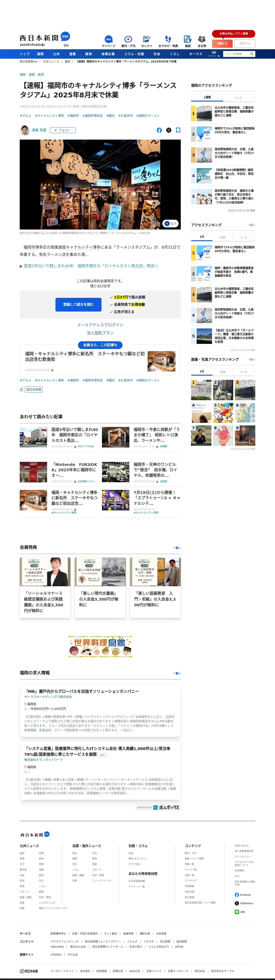Screen dimensions: 275x980
Task: Select 福岡ランキング 1週間 tab
Action: (x=207, y=97)
